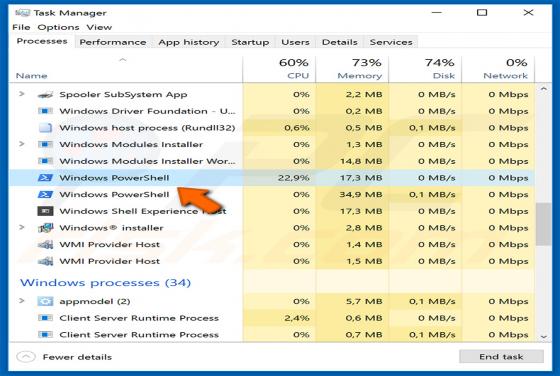The image size is (560, 376).
Task: Switch to the Startup tab
Action: 250,42
